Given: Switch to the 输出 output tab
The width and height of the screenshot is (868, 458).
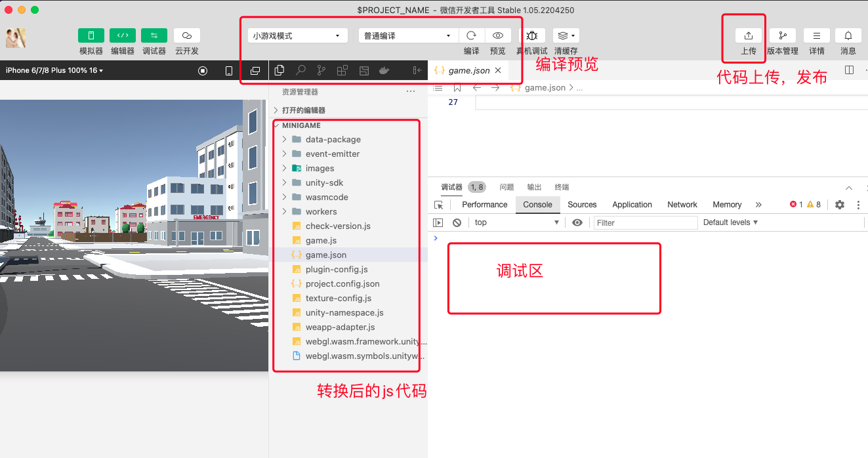Looking at the screenshot, I should 535,187.
